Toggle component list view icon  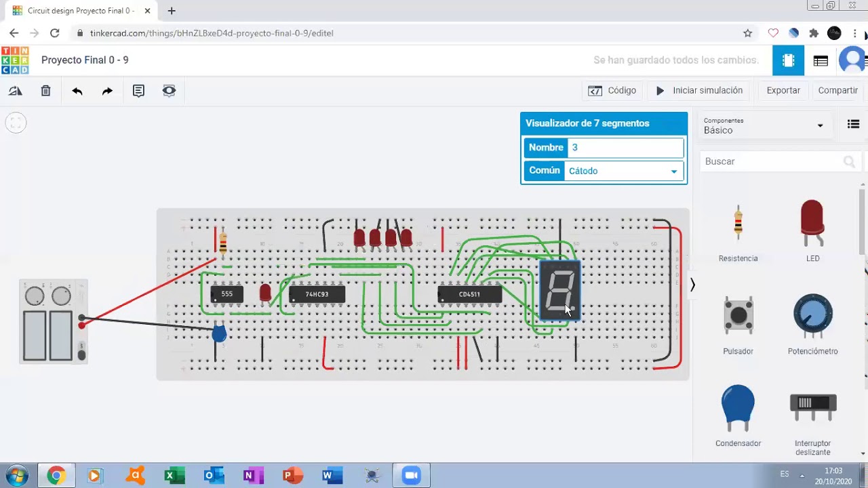pyautogui.click(x=854, y=124)
